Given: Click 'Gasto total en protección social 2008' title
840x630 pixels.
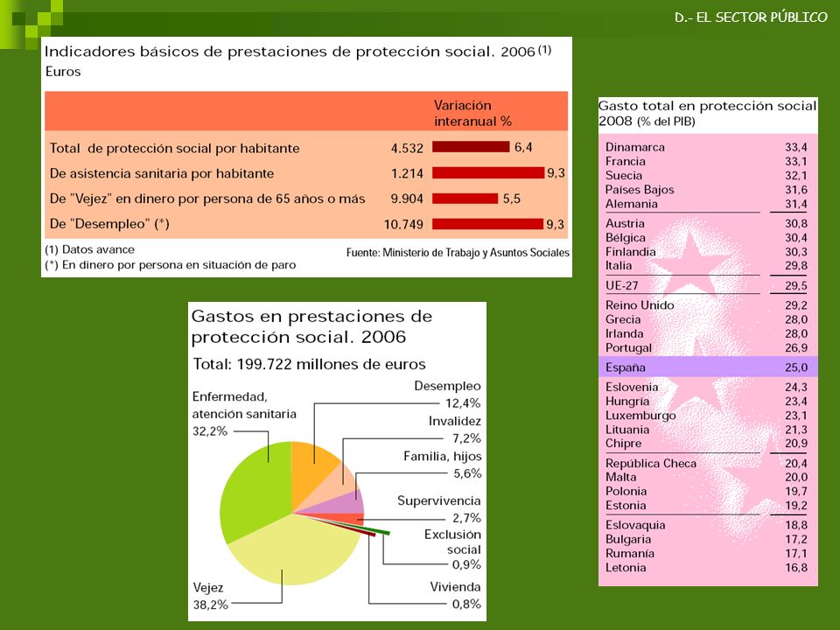Looking at the screenshot, I should click(707, 113).
